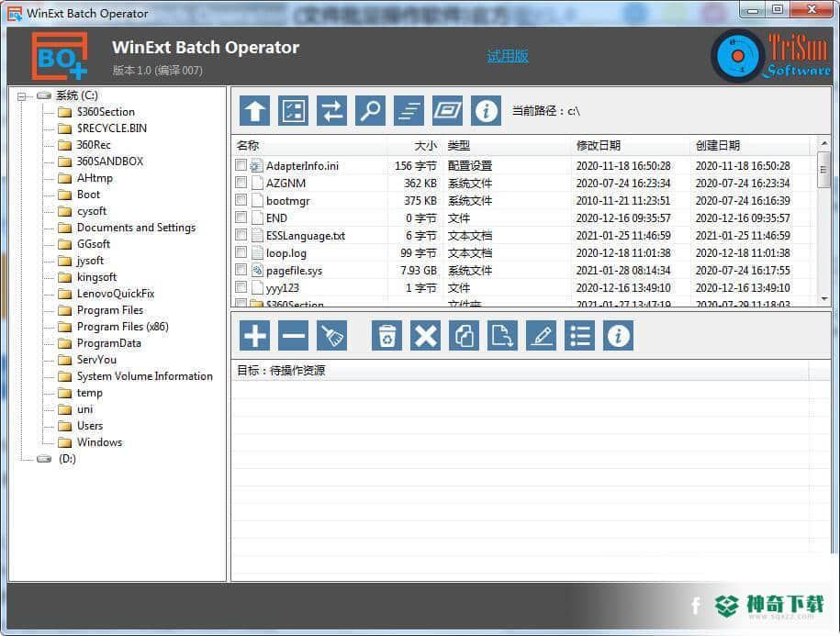Click the file list scrollbar thumb
Viewport: 840px width, 636px height.
click(823, 170)
